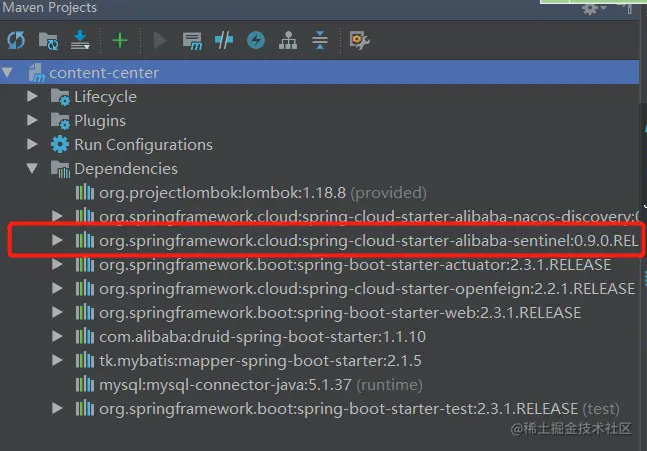Select spring-boot-starter-actuator:2.3.1.RELEASE row
The height and width of the screenshot is (451, 647).
point(319,264)
